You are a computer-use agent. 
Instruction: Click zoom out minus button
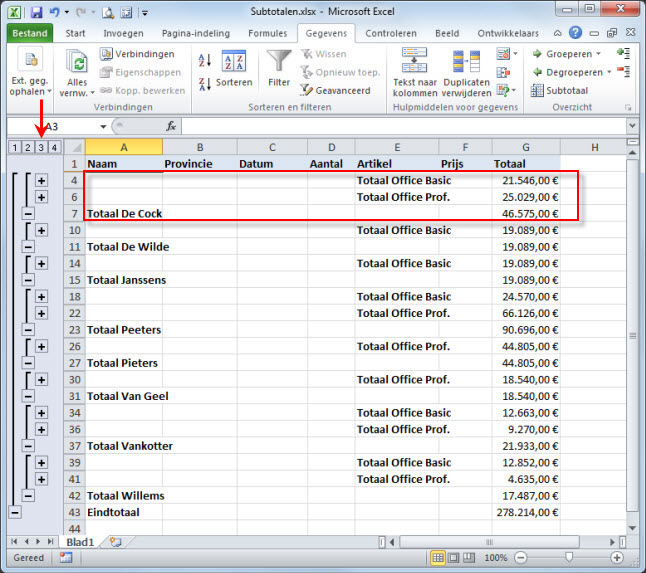click(521, 558)
